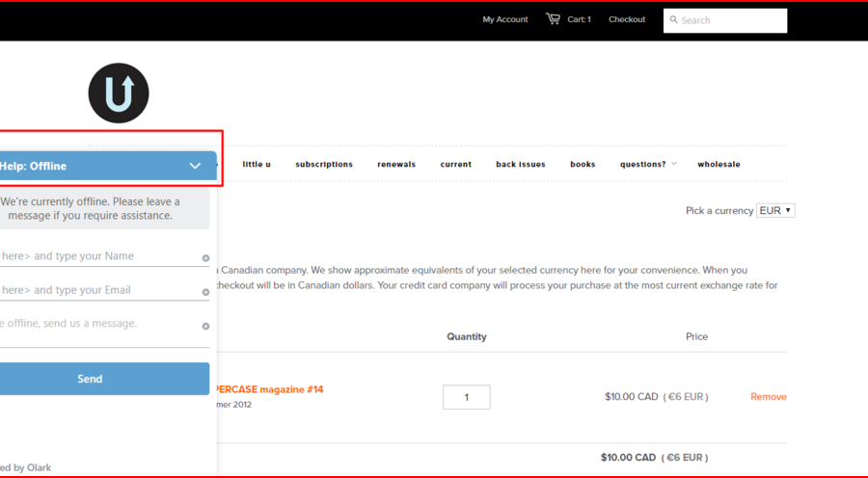Click the circular U arrow logo
Image resolution: width=868 pixels, height=478 pixels.
point(119,93)
